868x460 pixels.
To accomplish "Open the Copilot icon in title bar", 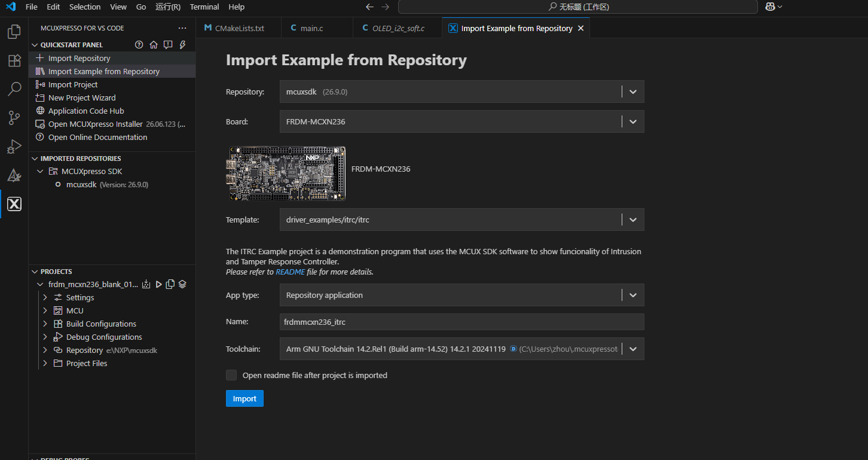I will click(x=771, y=7).
